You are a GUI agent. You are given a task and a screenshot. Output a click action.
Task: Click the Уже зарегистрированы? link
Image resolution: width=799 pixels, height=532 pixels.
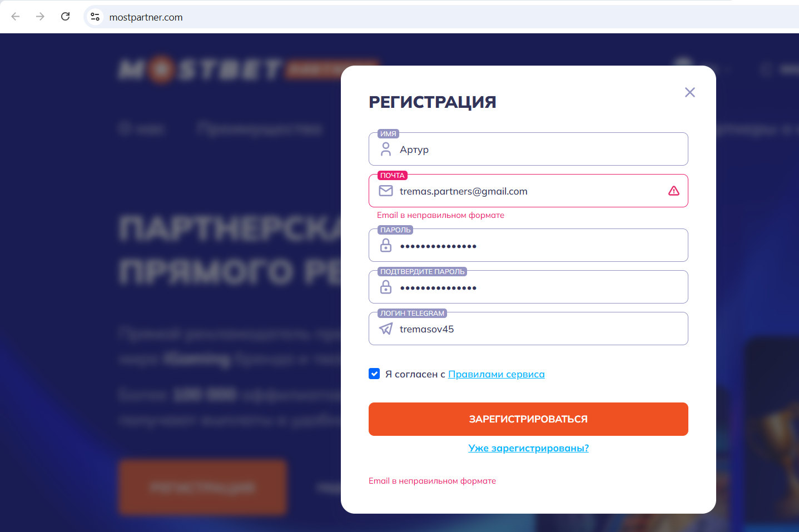click(528, 448)
